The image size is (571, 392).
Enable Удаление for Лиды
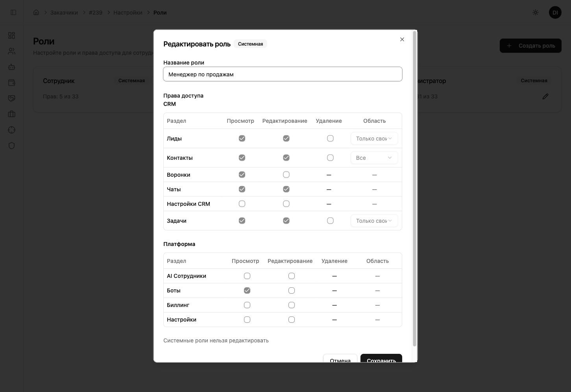(330, 138)
